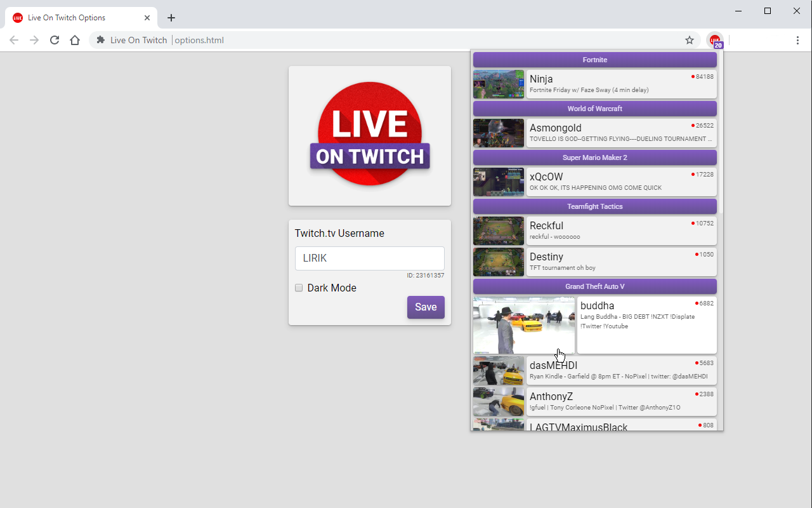Open the Fortnite category header

pos(595,60)
